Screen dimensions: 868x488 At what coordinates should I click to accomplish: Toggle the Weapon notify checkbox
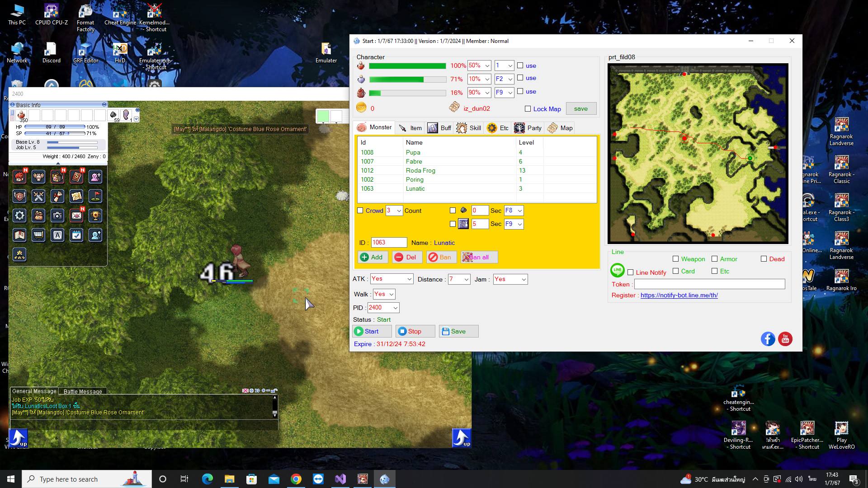click(675, 259)
